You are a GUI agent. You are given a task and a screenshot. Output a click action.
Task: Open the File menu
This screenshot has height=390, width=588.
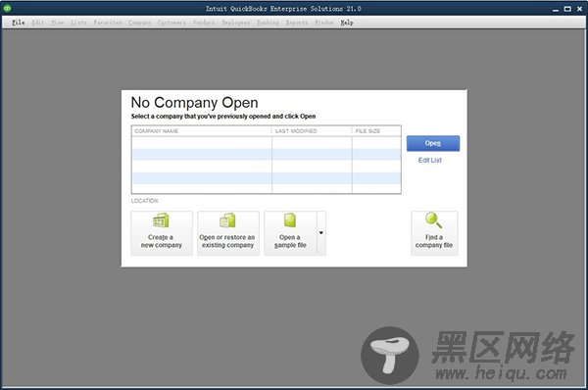point(18,23)
